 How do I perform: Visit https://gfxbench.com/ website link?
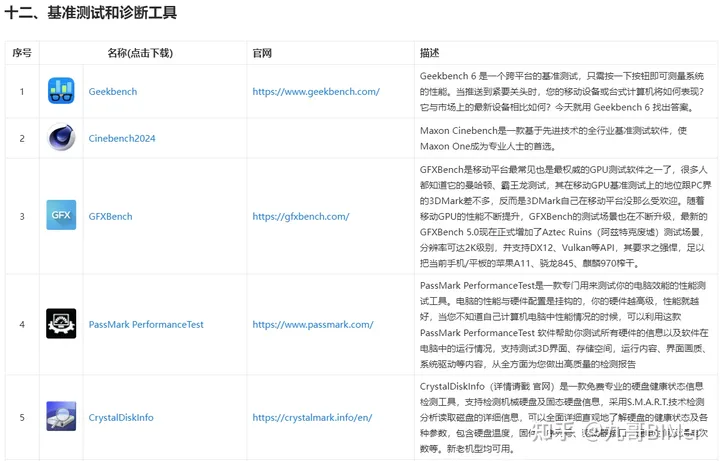301,216
